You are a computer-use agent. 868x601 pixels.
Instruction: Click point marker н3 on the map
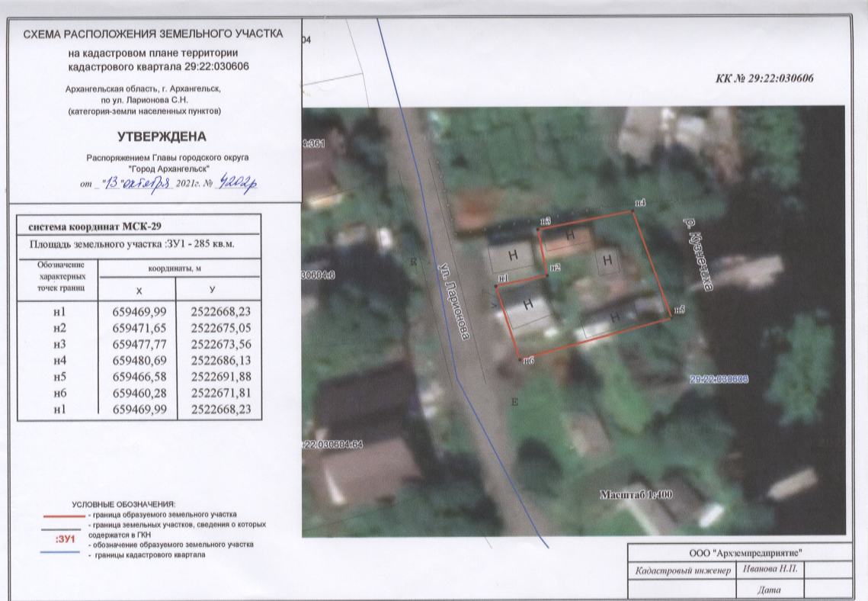point(539,229)
